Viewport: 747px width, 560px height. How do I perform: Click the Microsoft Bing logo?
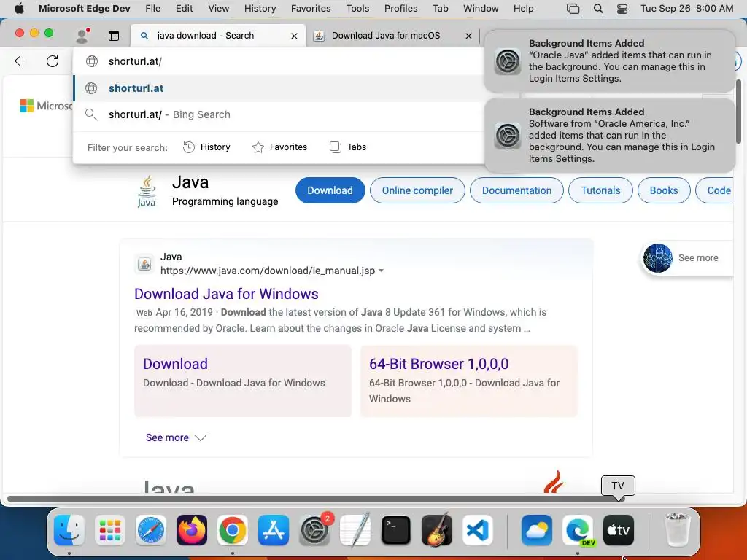[46, 106]
